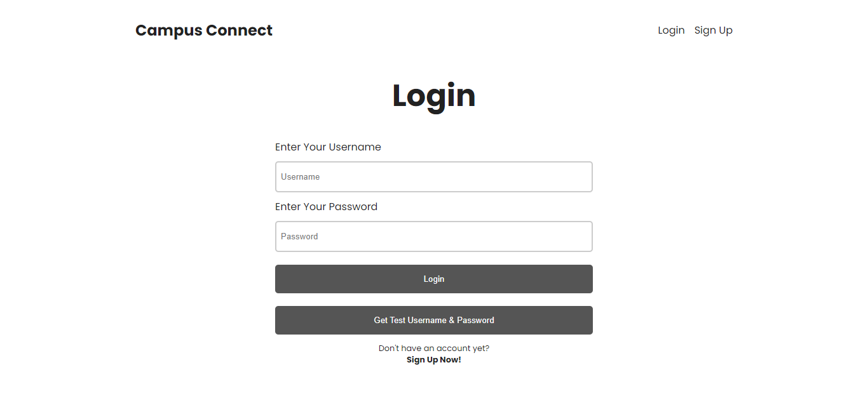Click the Enter Your Username label
This screenshot has height=405, width=868.
[328, 147]
